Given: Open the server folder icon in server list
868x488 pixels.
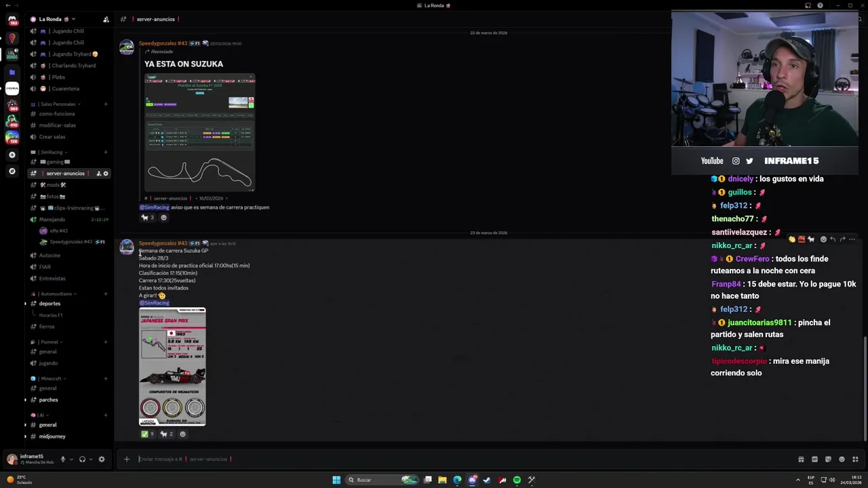Looking at the screenshot, I should 12,72.
